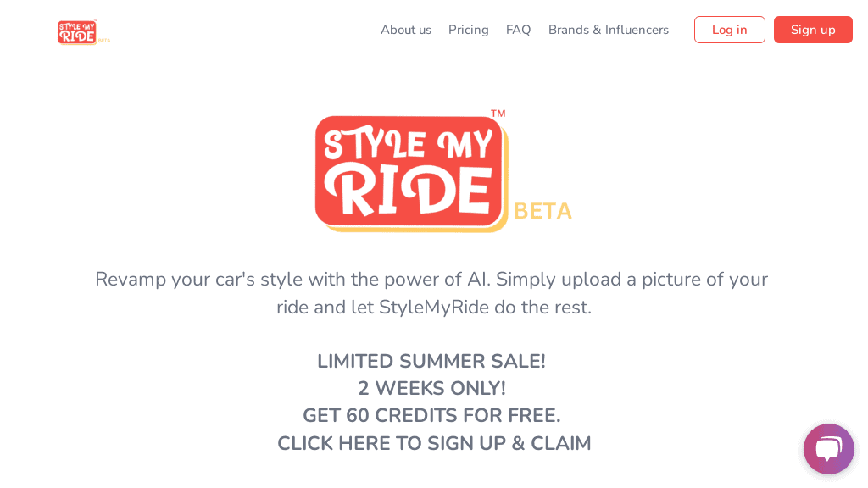The width and height of the screenshot is (868, 488).
Task: Click the BETA label on the logo badge
Action: coord(542,211)
